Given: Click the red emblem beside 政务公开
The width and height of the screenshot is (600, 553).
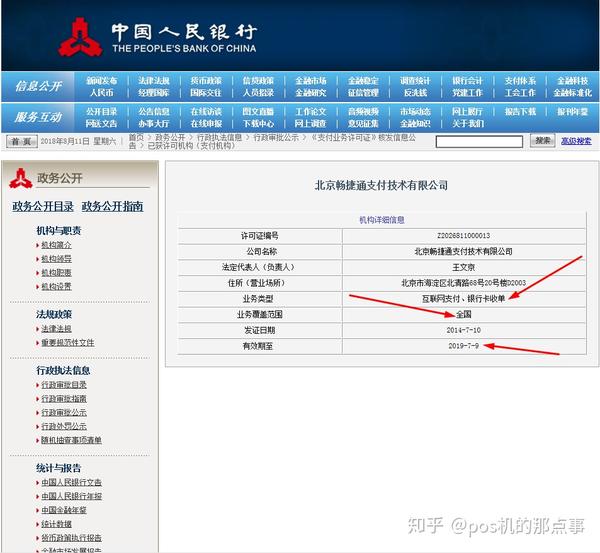Looking at the screenshot, I should click(x=21, y=178).
